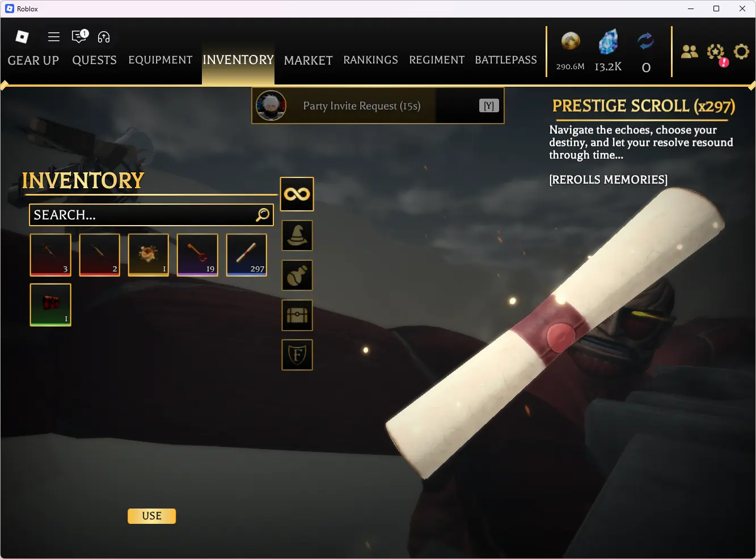Open the Roblox logo menu

point(22,37)
